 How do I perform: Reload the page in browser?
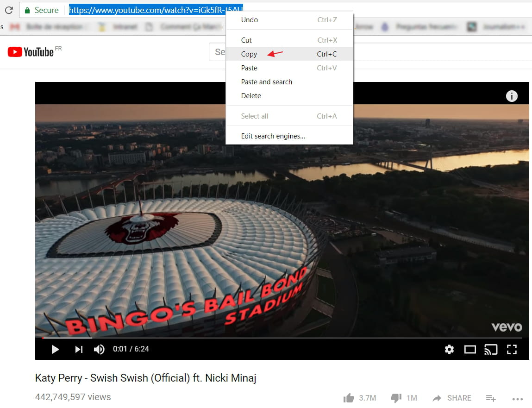(x=8, y=10)
